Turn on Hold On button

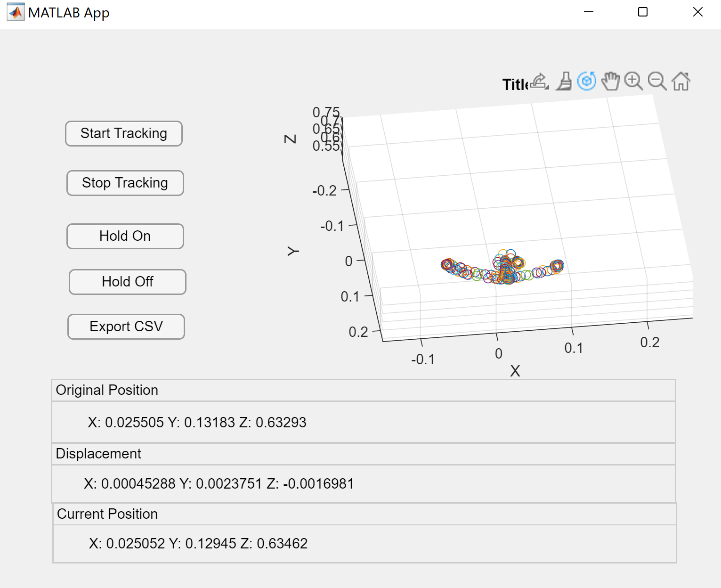pyautogui.click(x=125, y=237)
